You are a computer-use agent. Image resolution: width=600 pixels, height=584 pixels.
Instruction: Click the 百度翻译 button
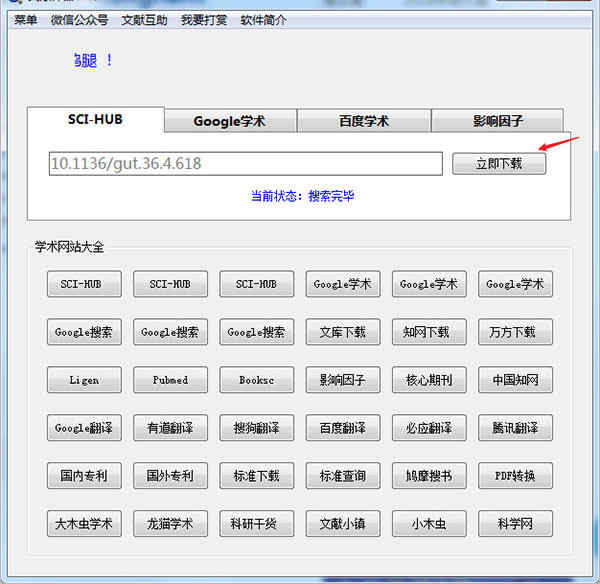pyautogui.click(x=343, y=427)
